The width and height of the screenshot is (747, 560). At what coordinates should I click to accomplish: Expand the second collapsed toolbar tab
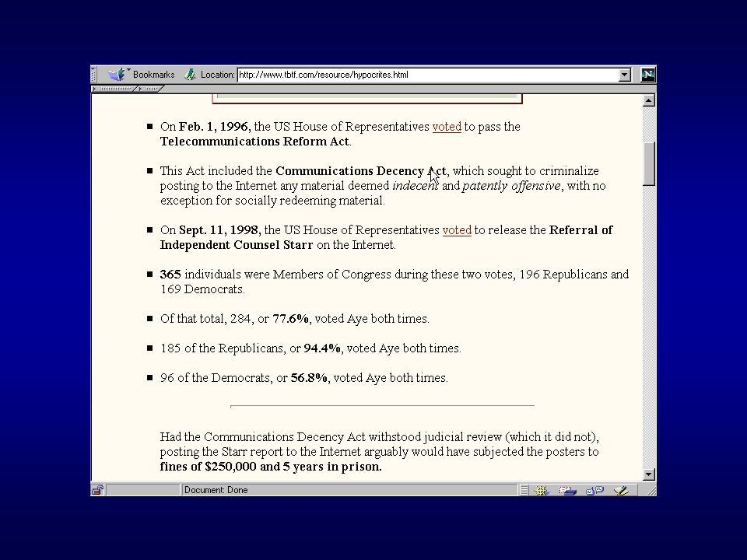150,89
